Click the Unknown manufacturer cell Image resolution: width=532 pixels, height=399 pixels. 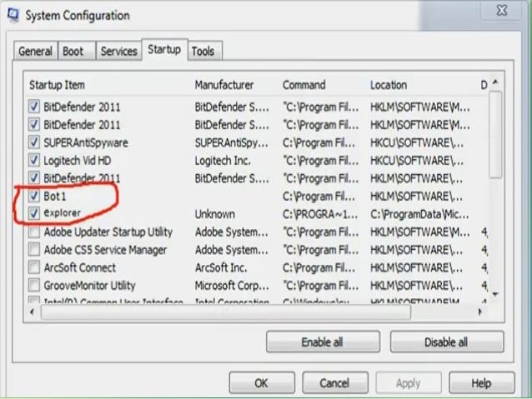215,214
